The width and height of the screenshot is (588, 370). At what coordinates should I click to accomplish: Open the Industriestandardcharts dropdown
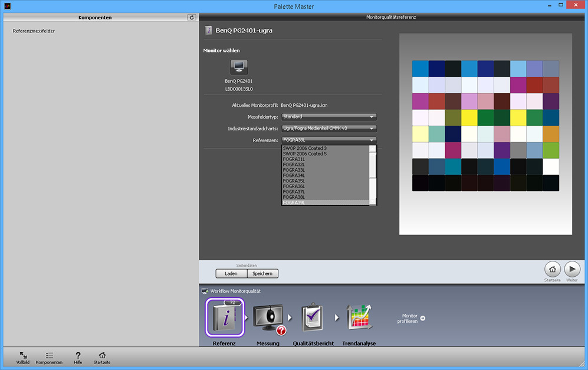[x=329, y=128]
